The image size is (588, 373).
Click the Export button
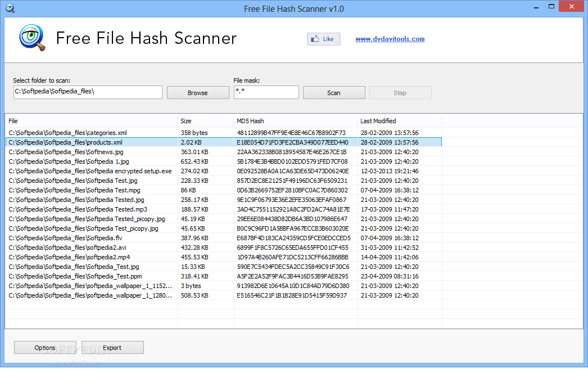112,348
